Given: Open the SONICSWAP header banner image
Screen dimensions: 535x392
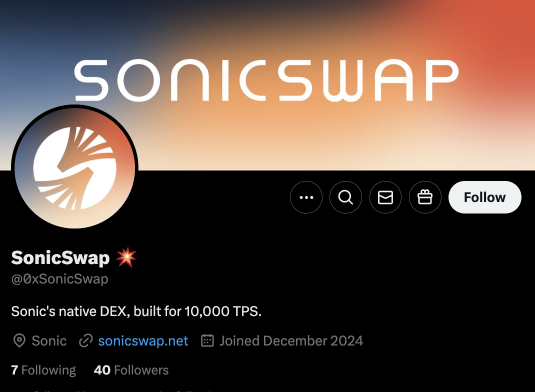Looking at the screenshot, I should [267, 85].
